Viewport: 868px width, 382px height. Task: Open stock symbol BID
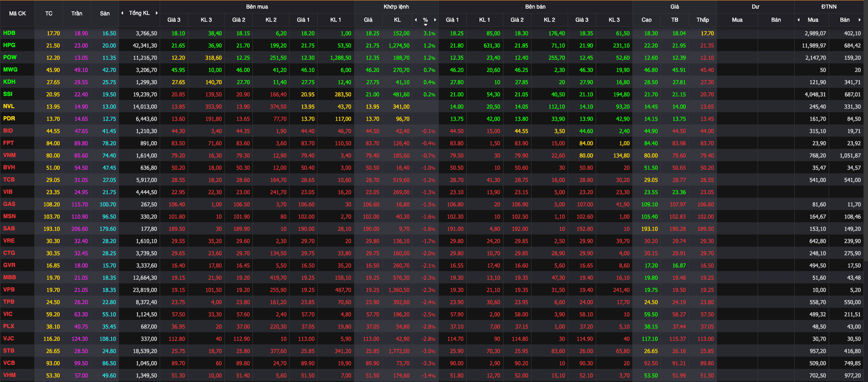[8, 131]
